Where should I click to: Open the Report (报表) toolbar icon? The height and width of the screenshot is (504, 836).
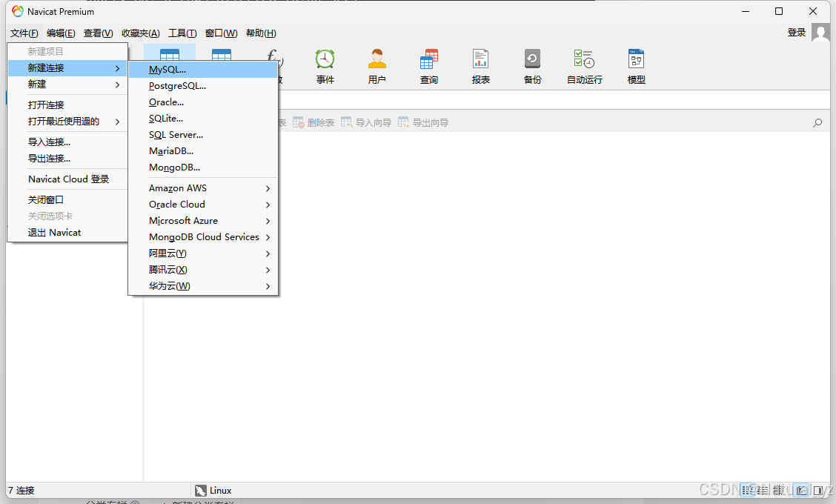[480, 66]
